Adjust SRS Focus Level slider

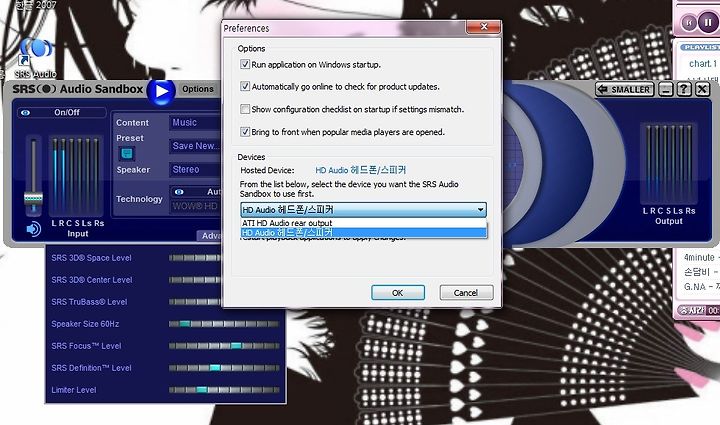click(224, 346)
